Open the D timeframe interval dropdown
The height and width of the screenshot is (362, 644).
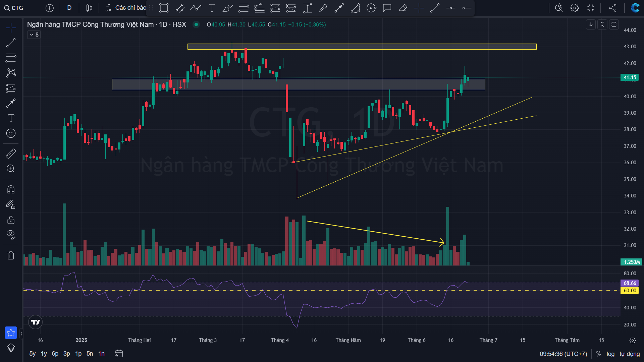[69, 8]
